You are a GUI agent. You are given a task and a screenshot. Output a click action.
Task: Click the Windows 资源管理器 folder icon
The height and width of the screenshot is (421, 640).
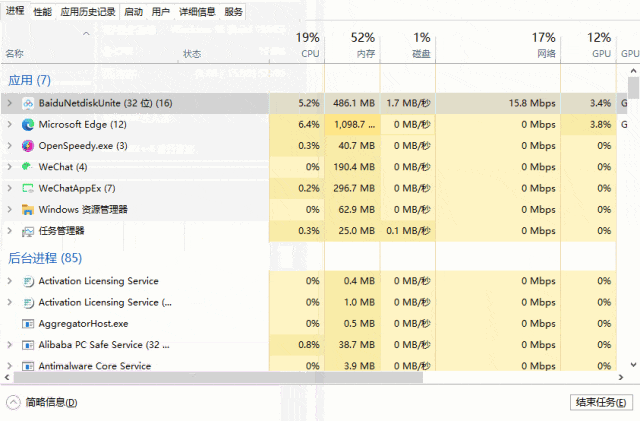click(28, 209)
